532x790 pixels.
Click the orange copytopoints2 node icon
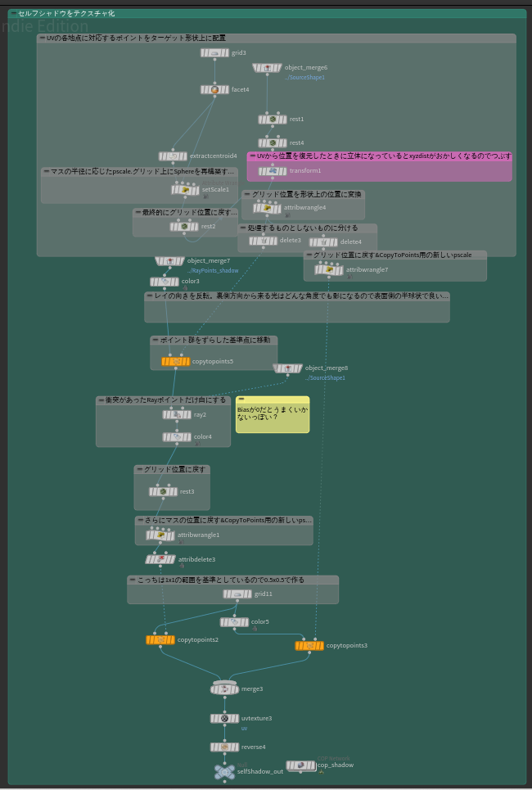point(160,640)
